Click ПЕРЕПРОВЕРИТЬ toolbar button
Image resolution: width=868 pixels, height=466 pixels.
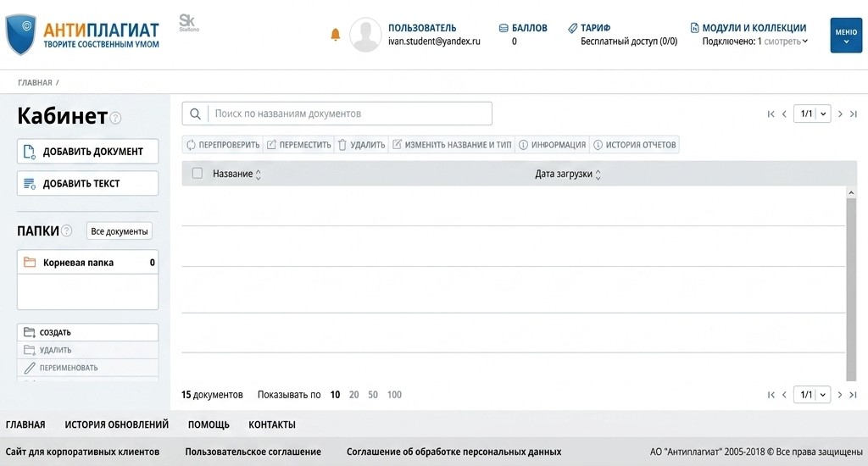(223, 144)
